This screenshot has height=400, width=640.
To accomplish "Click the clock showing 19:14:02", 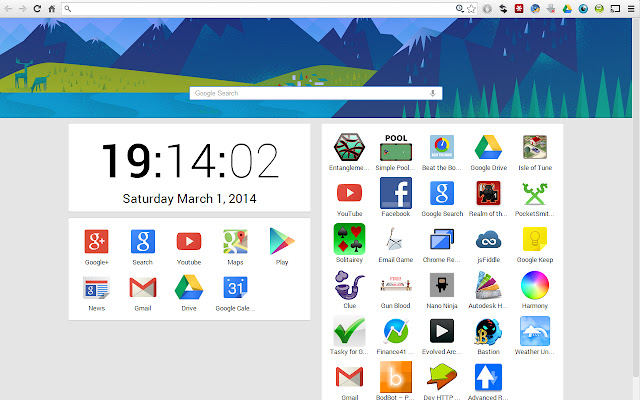I will coord(189,160).
